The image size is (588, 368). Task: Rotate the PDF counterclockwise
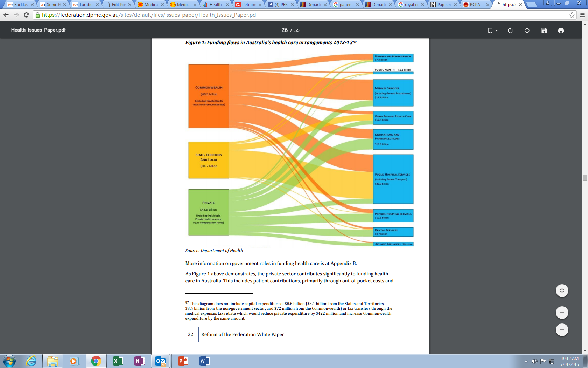click(x=527, y=30)
